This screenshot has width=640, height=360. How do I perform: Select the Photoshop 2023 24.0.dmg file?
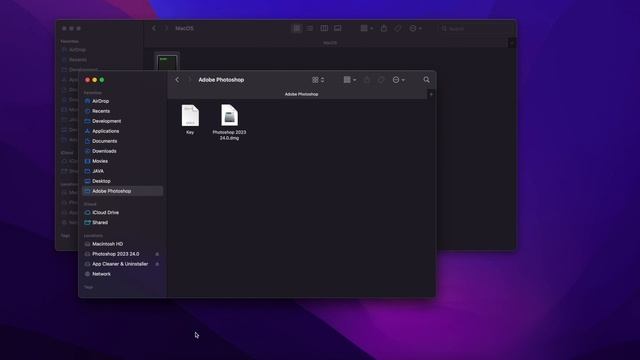coord(229,122)
